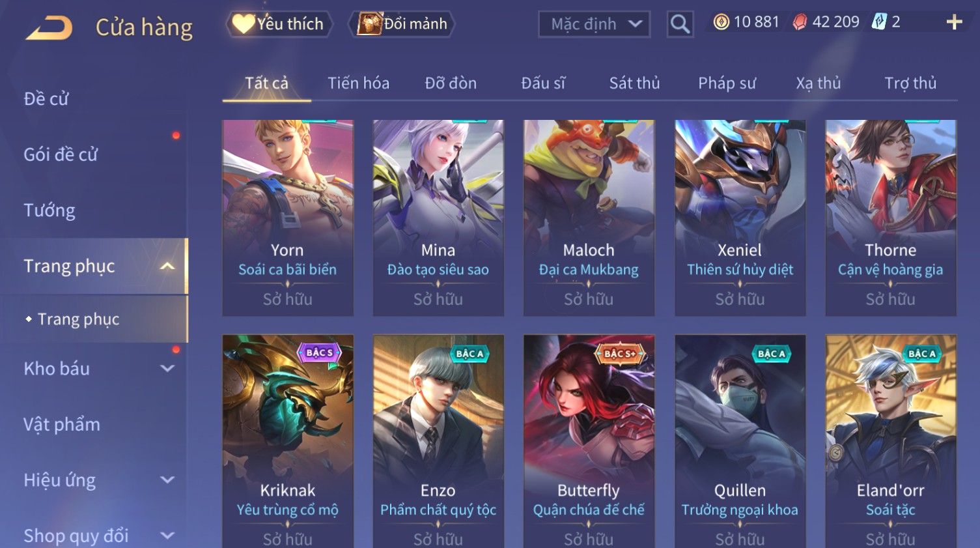This screenshot has height=548, width=980.
Task: Open the Butterfly Quận chúa đế chế skin
Action: 589,441
